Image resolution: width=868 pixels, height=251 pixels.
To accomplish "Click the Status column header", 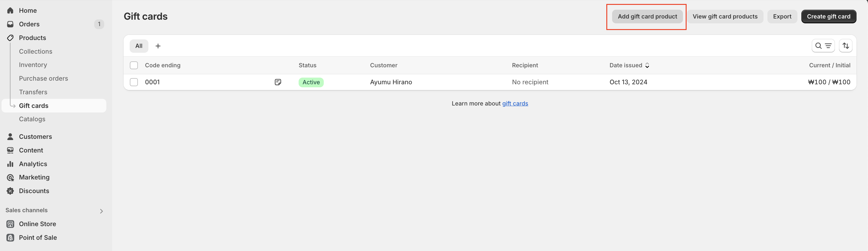I will pos(307,65).
